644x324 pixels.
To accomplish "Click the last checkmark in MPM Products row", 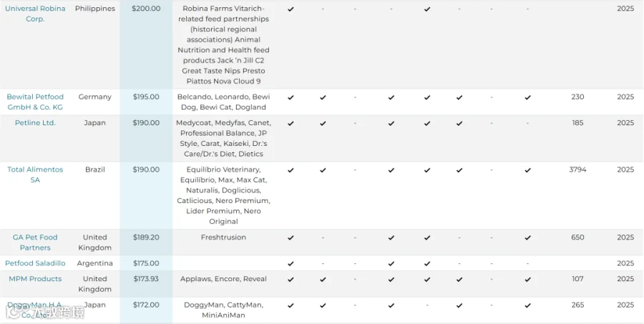I will [x=528, y=279].
